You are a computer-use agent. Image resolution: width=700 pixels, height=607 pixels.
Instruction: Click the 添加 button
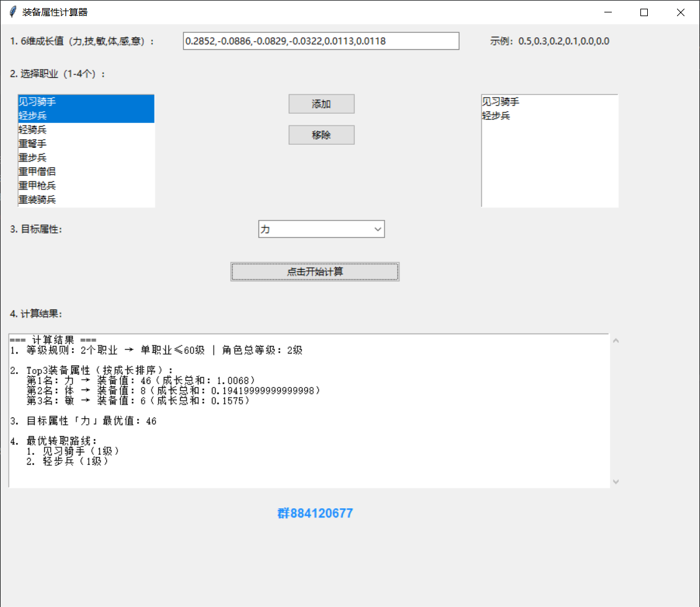pyautogui.click(x=321, y=104)
